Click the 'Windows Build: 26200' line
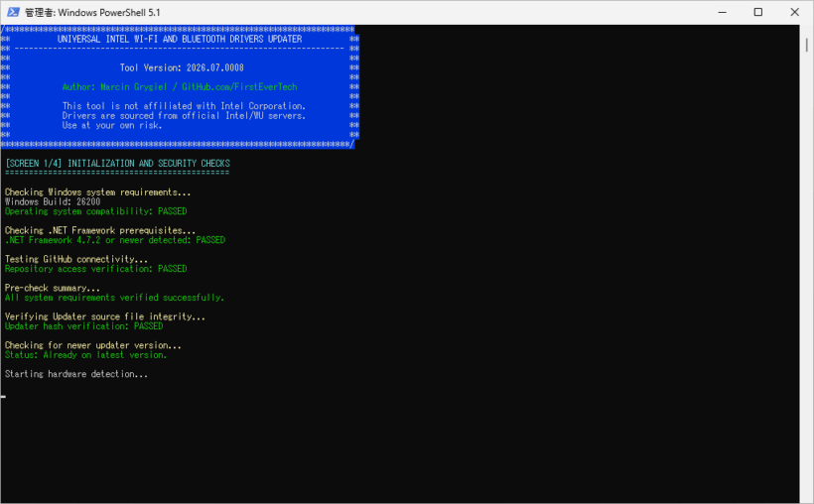Screen dimensions: 814x504 point(53,202)
